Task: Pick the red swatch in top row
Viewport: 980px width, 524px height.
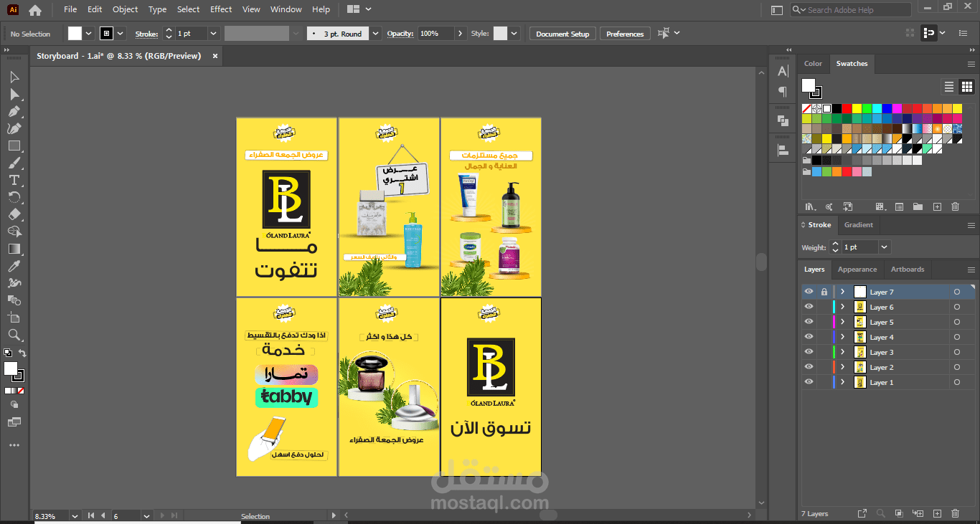Action: (x=847, y=108)
